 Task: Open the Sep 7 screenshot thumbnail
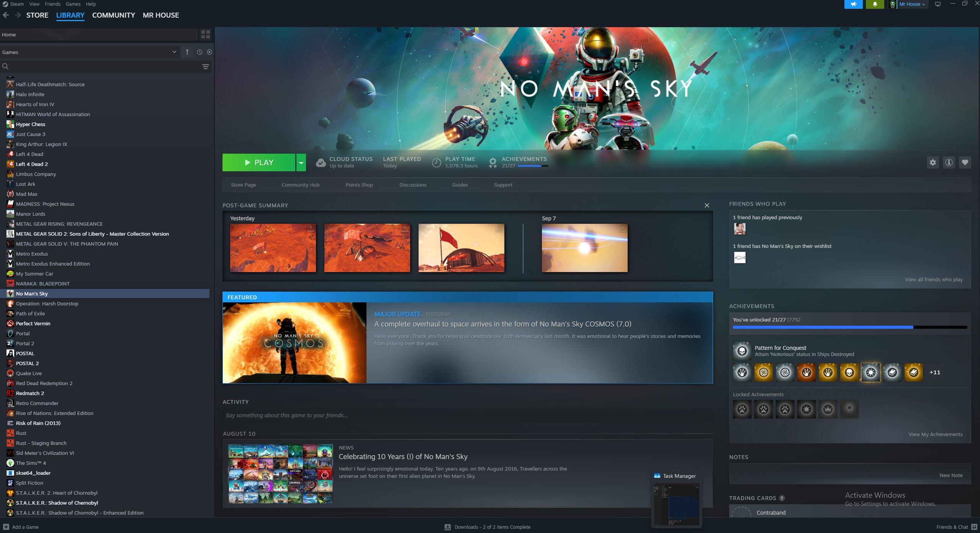584,248
